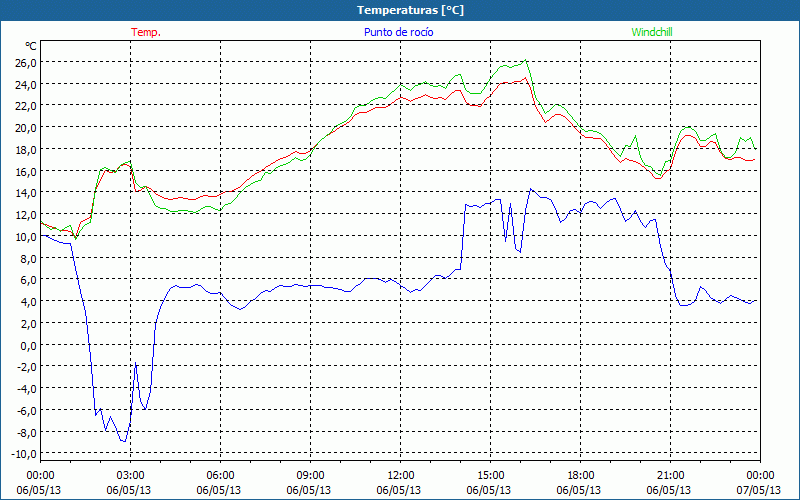
Task: Click the 16,0 y-axis value
Action: [27, 171]
